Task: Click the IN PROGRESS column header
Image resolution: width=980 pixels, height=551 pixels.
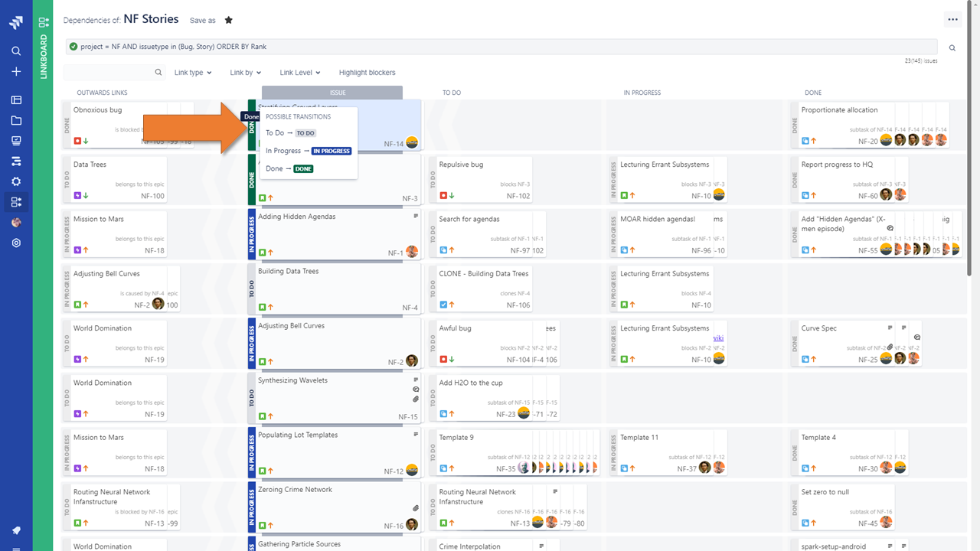Action: click(642, 93)
